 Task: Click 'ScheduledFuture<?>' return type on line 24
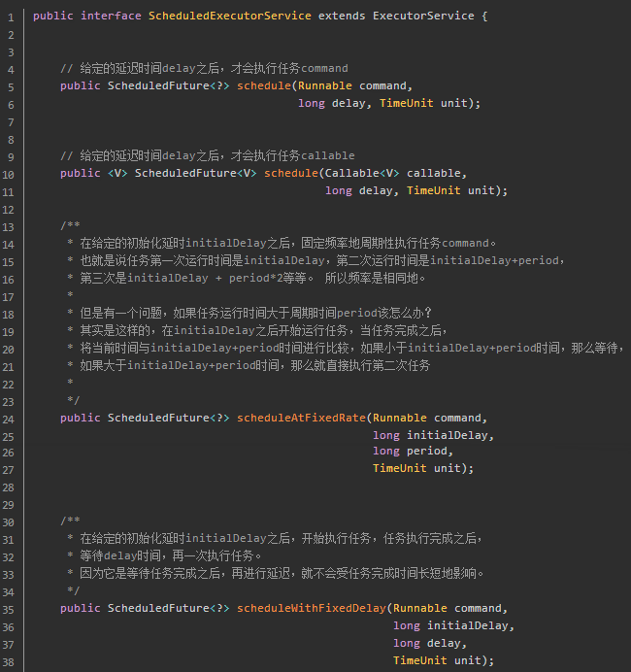pyautogui.click(x=168, y=418)
